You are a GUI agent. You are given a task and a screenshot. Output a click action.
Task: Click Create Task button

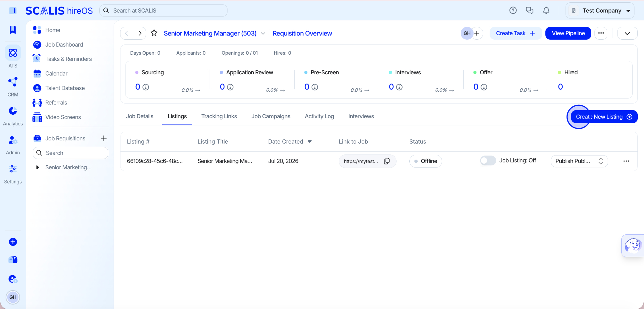[515, 33]
